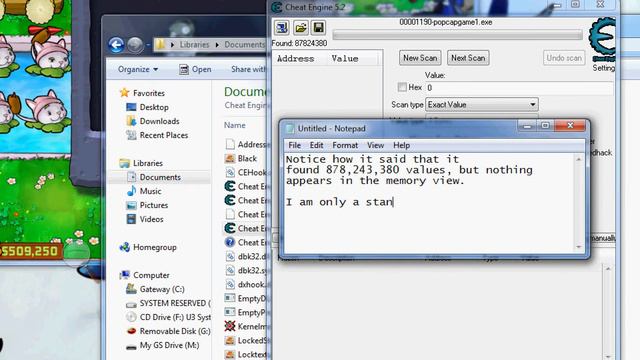Viewport: 640px width, 360px height.
Task: Open Homegroup in Explorer sidebar
Action: pyautogui.click(x=155, y=247)
